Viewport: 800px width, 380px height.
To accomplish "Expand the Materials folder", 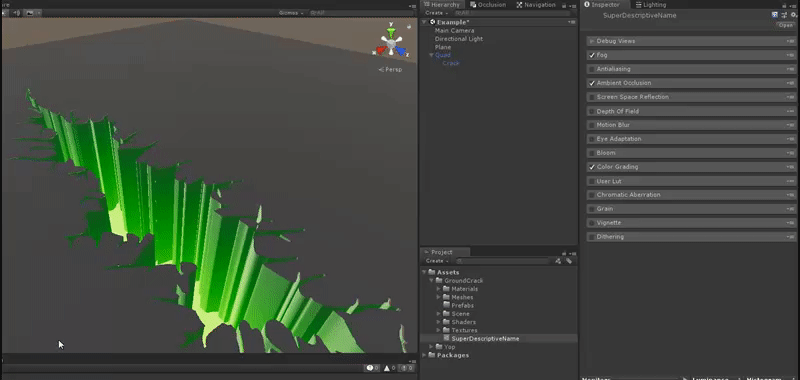I will click(438, 289).
